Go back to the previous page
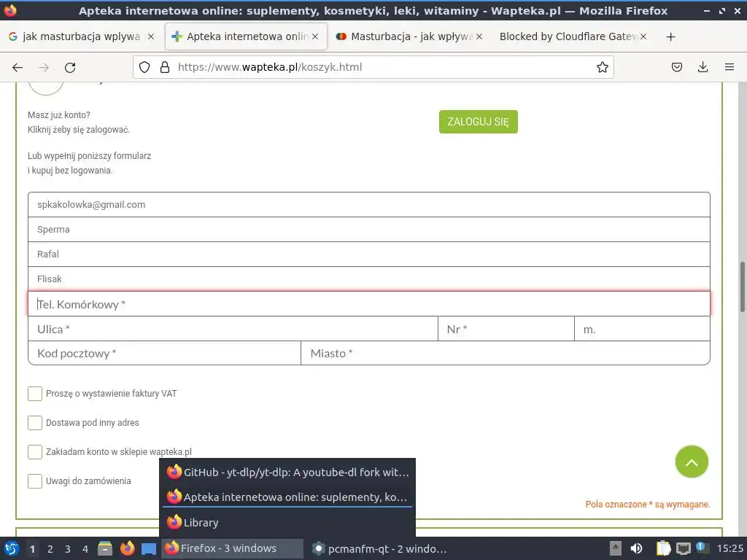 pos(18,68)
